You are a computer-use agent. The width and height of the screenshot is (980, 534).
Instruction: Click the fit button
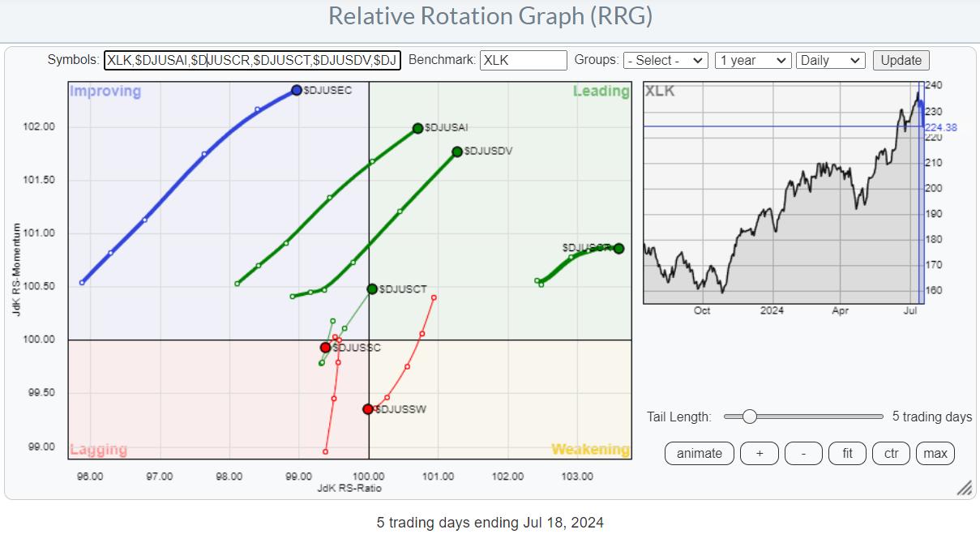[847, 453]
